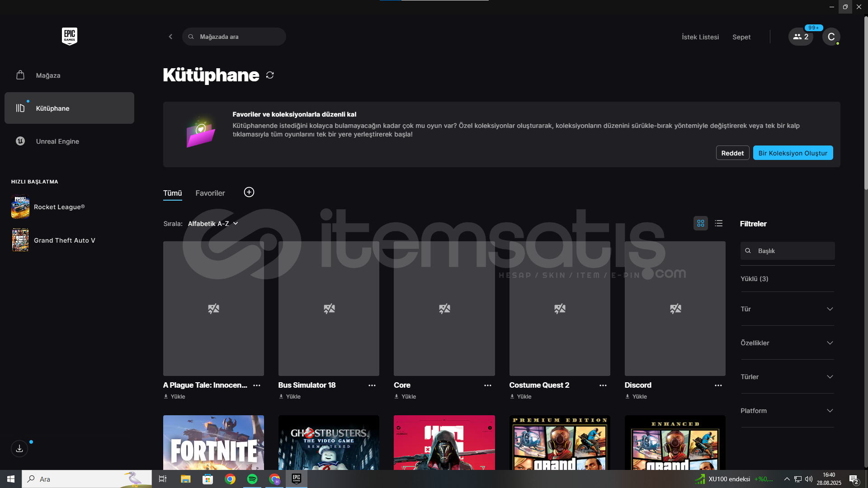Toggle the Yüklü (3) filter

pos(755,279)
